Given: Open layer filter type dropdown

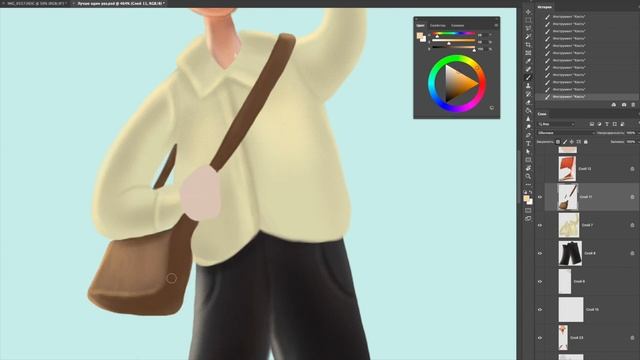Looking at the screenshot, I should pyautogui.click(x=557, y=124).
